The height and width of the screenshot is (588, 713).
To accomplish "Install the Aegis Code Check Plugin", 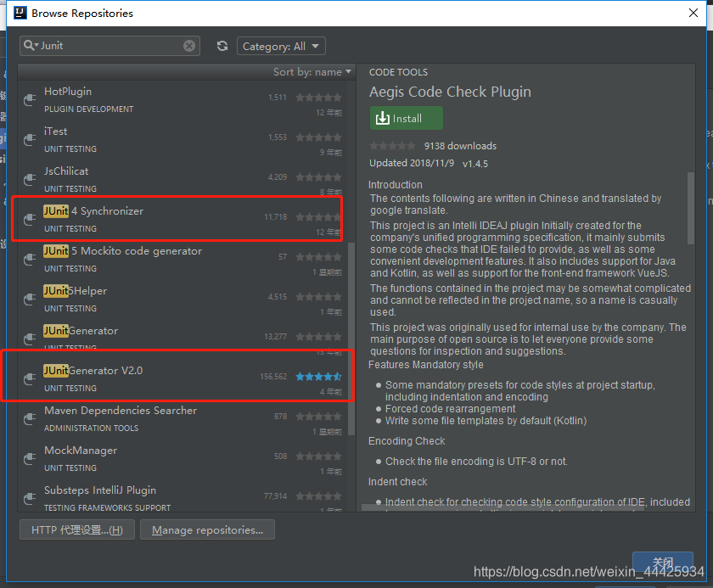I will (x=406, y=118).
